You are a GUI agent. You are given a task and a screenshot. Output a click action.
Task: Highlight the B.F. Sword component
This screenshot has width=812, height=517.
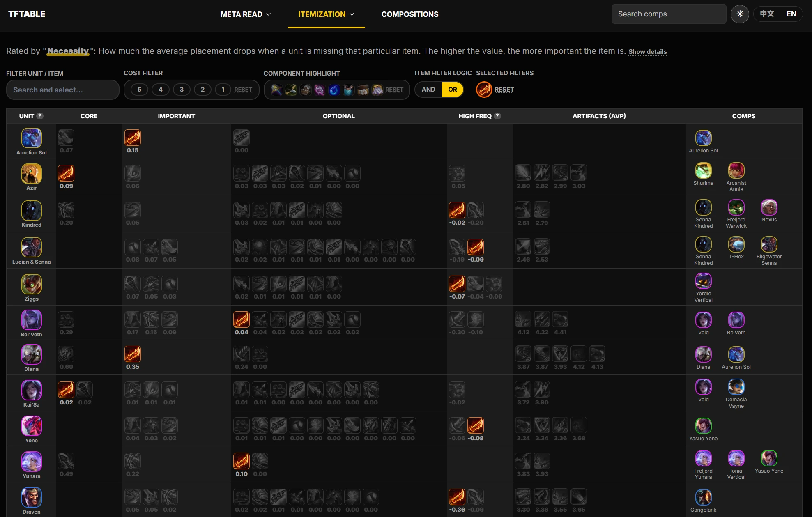coord(277,90)
